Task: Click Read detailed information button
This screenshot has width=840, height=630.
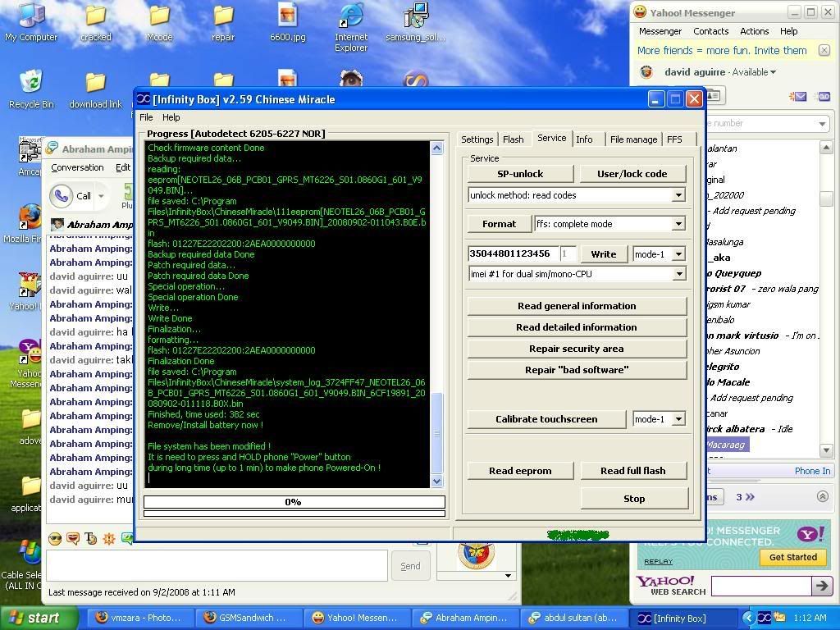Action: 577,326
